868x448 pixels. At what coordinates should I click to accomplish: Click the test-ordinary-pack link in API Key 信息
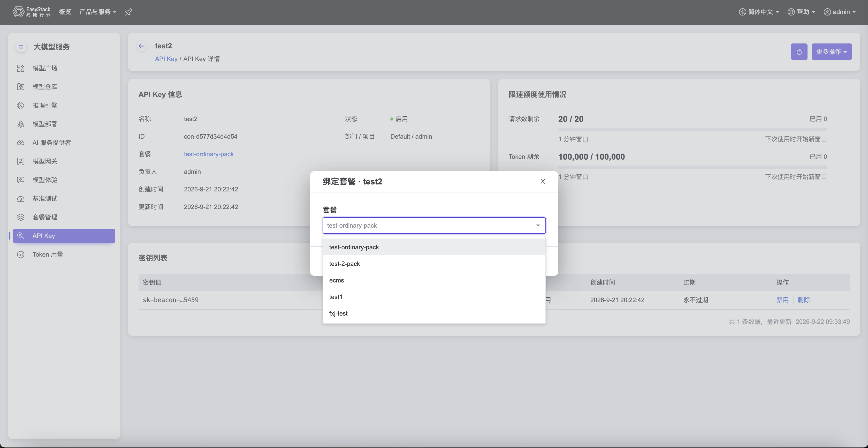click(x=209, y=154)
